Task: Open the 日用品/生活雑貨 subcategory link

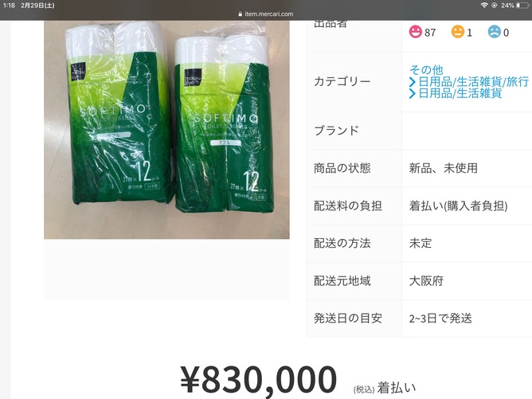Action: tap(460, 93)
